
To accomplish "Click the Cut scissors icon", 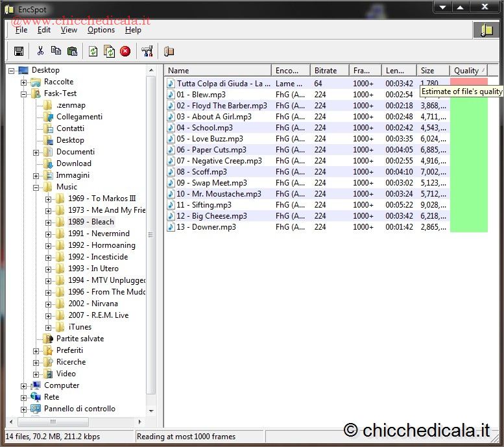I will click(40, 51).
